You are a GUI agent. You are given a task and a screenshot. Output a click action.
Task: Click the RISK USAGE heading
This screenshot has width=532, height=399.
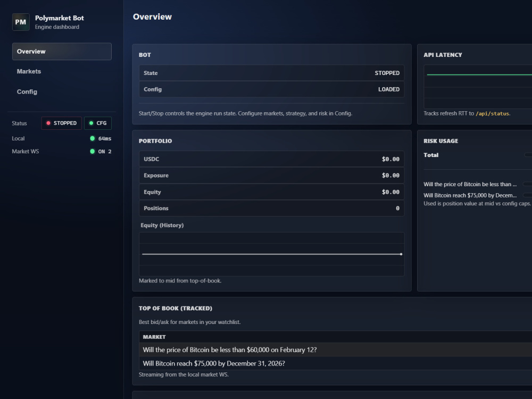(x=440, y=141)
